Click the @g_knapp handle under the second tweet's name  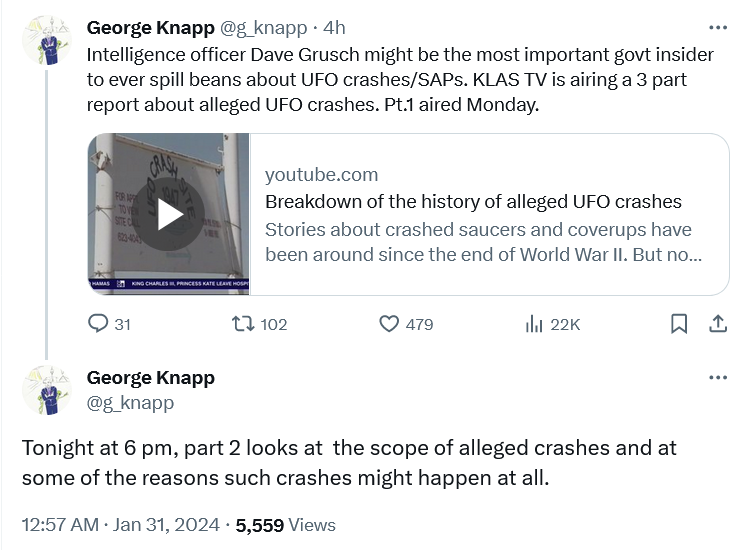130,402
